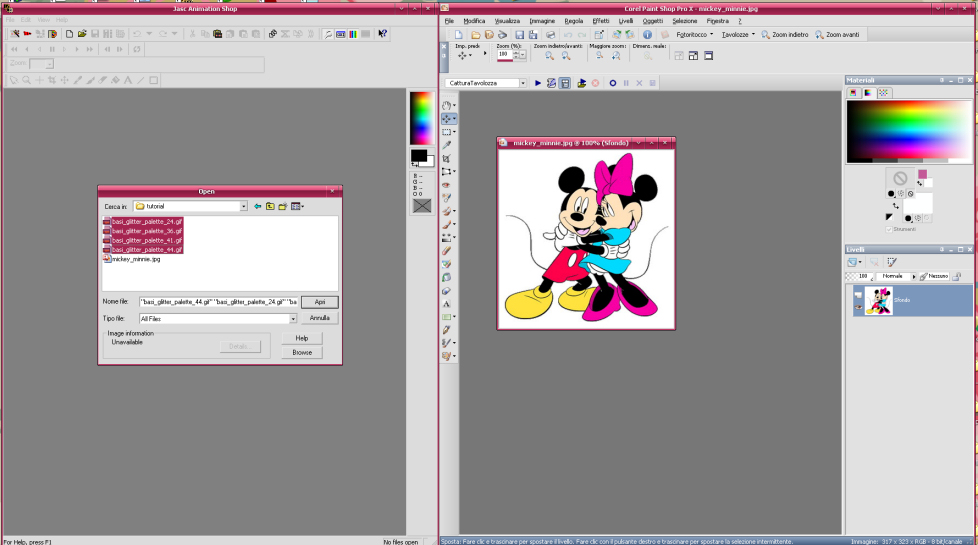
Task: Toggle the Strumenti checkbox in Materiali panel
Action: (x=889, y=229)
